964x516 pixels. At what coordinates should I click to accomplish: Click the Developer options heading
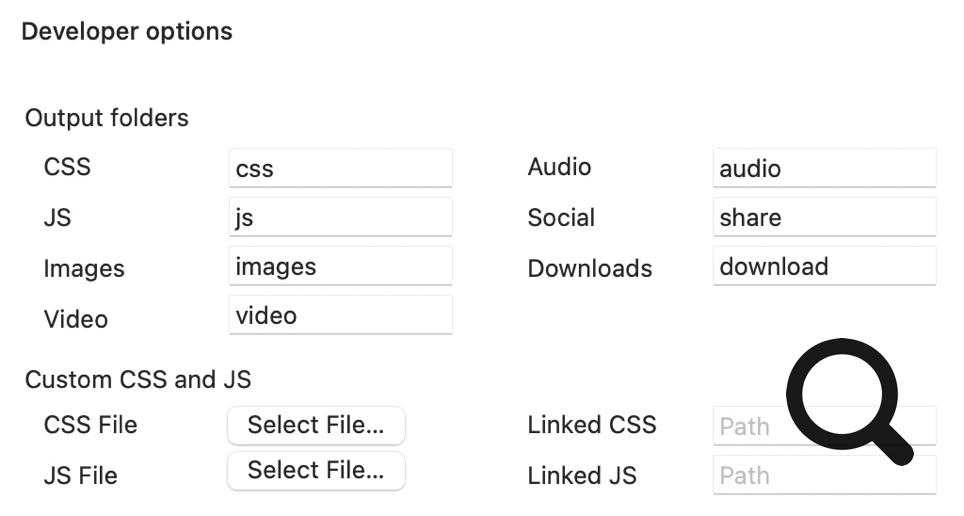127,31
